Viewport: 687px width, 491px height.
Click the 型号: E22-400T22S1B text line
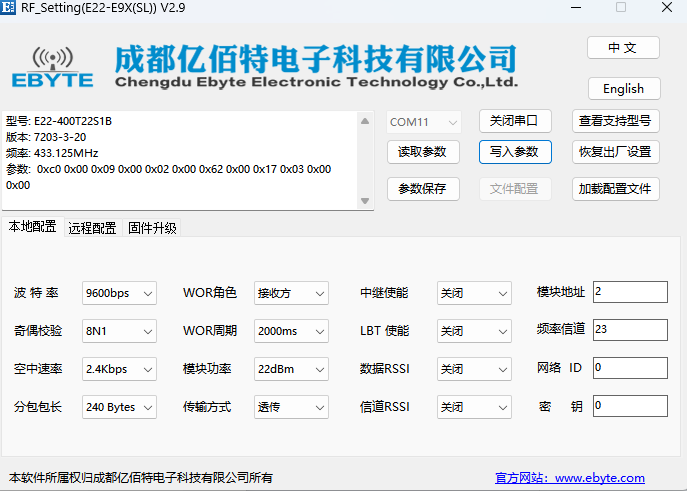(59, 121)
